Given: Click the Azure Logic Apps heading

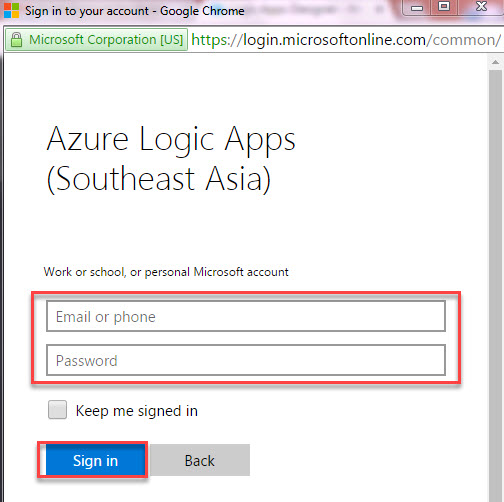Looking at the screenshot, I should [x=171, y=140].
